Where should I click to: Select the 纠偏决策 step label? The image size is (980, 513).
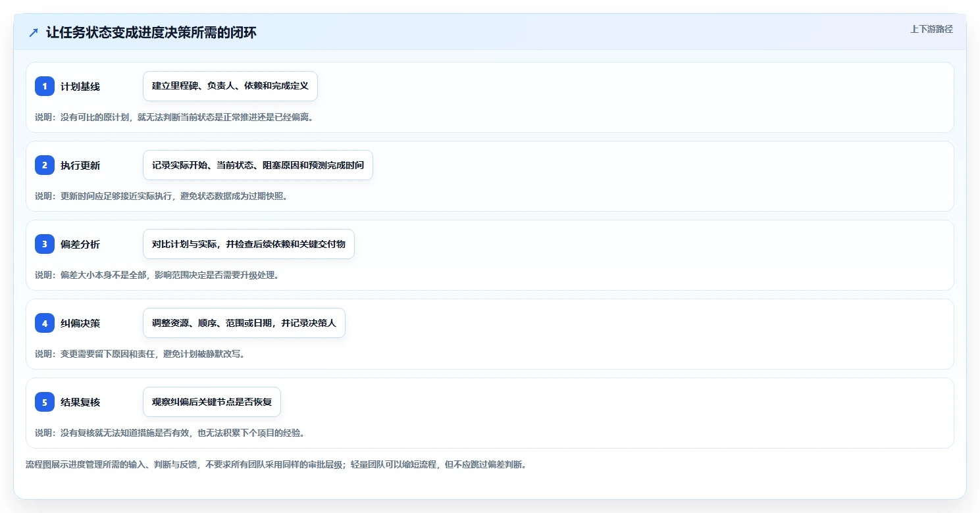click(80, 324)
